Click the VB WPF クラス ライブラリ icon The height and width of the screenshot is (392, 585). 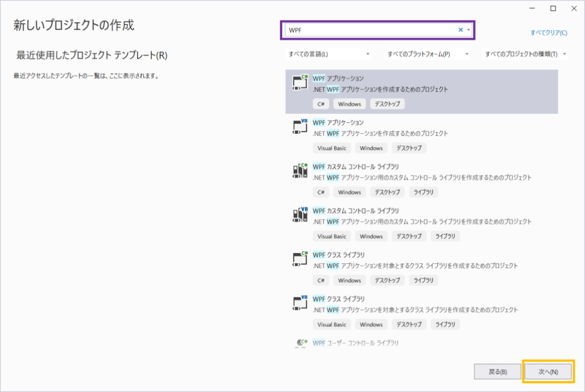click(x=300, y=303)
